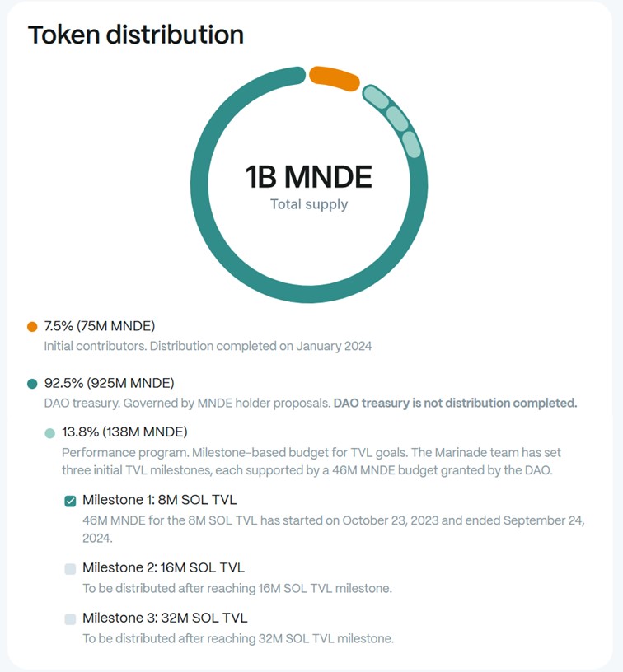This screenshot has width=623, height=672.
Task: Click the dark teal legend dot for 92.5%
Action: 33,384
